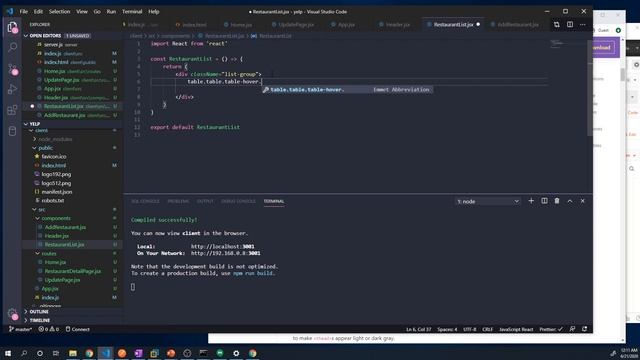Open Windows taskbar search
This screenshot has height=360, width=640.
(24, 353)
